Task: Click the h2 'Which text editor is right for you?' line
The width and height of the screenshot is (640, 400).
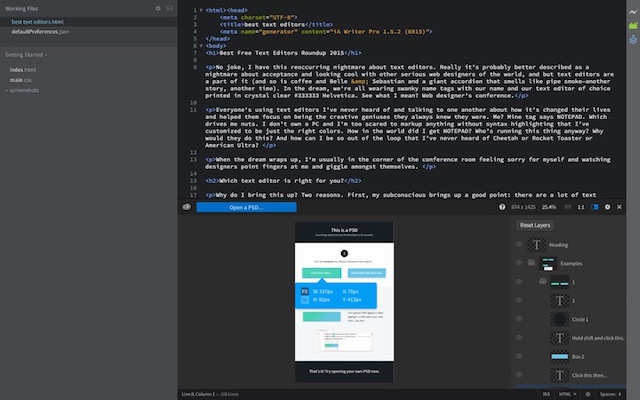Action: click(283, 181)
